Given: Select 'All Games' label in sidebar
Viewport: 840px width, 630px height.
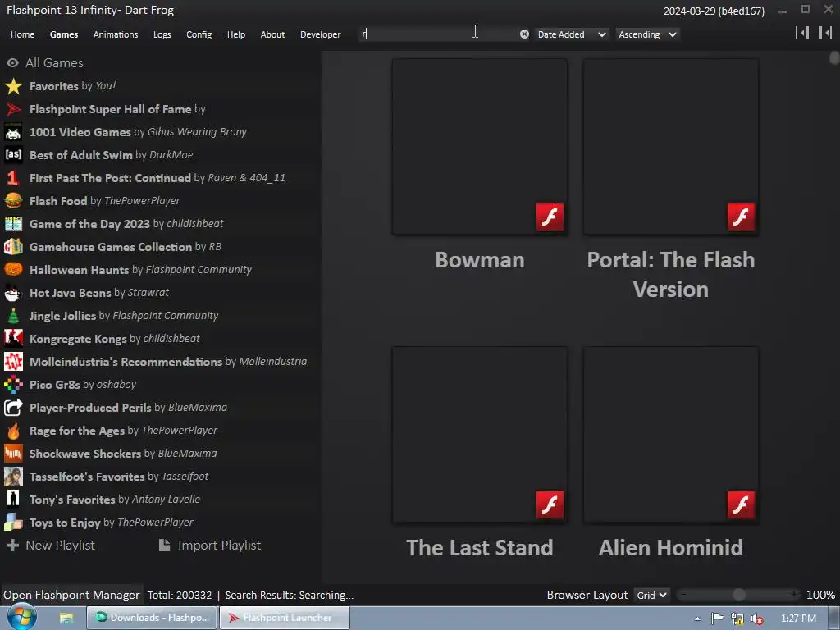Looking at the screenshot, I should (55, 63).
